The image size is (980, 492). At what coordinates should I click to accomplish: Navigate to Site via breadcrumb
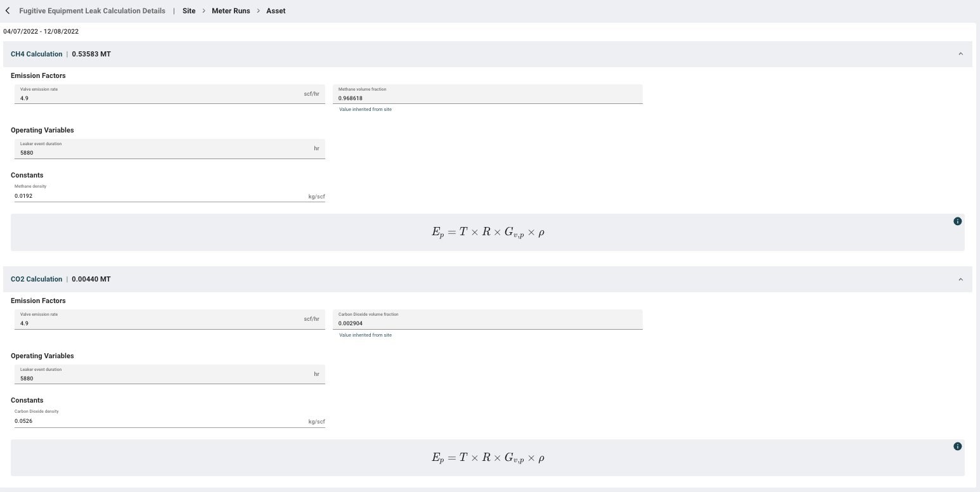coord(188,11)
